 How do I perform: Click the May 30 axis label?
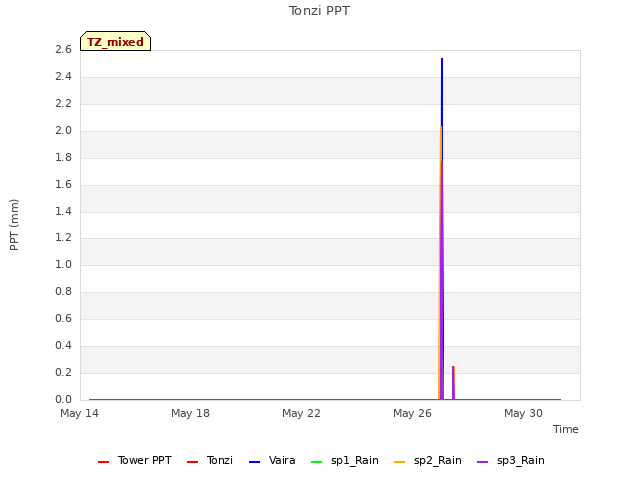523,413
